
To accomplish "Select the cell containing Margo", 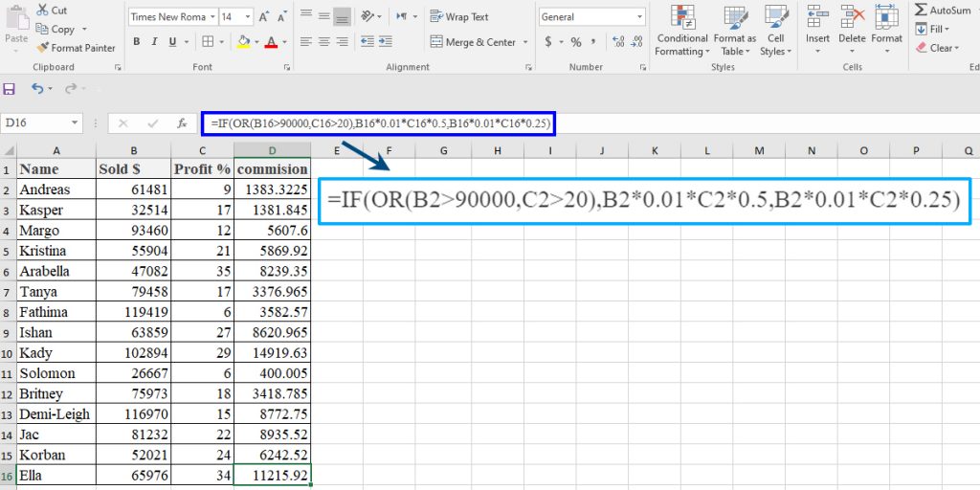I will [x=56, y=231].
